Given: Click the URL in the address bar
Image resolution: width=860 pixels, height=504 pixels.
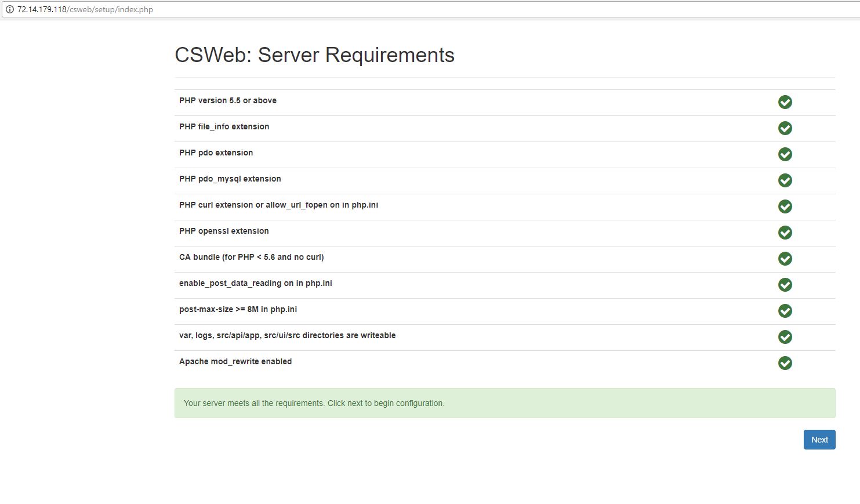Looking at the screenshot, I should (x=85, y=9).
